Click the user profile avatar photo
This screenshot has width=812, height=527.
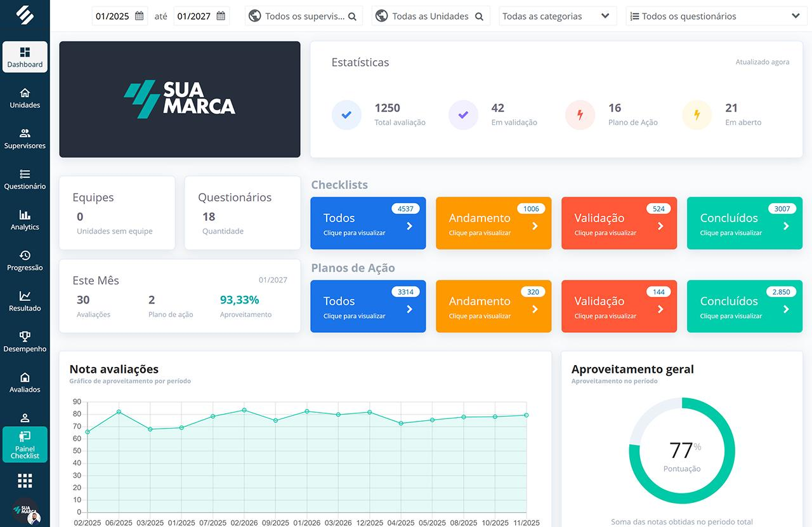[x=33, y=517]
